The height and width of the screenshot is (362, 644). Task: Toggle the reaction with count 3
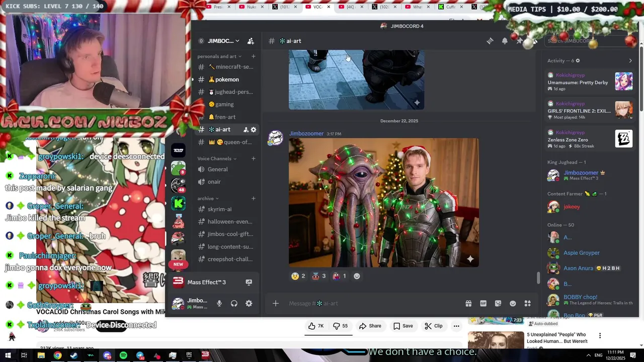click(x=318, y=276)
